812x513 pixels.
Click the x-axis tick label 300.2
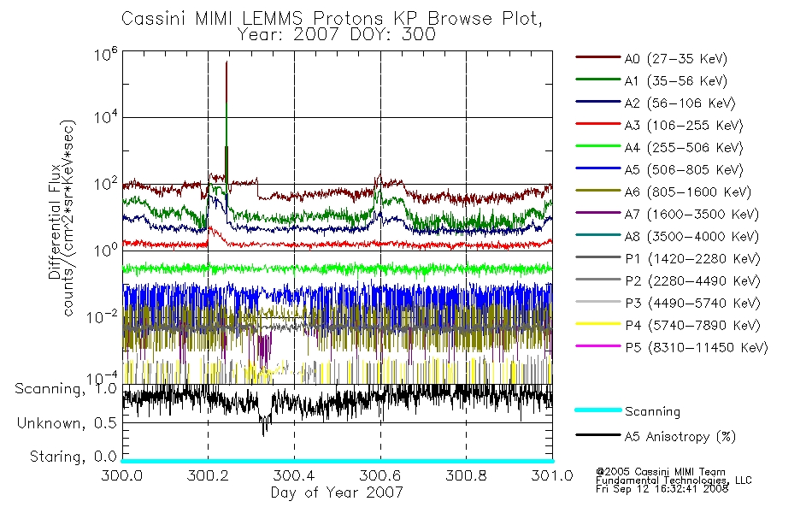click(209, 475)
